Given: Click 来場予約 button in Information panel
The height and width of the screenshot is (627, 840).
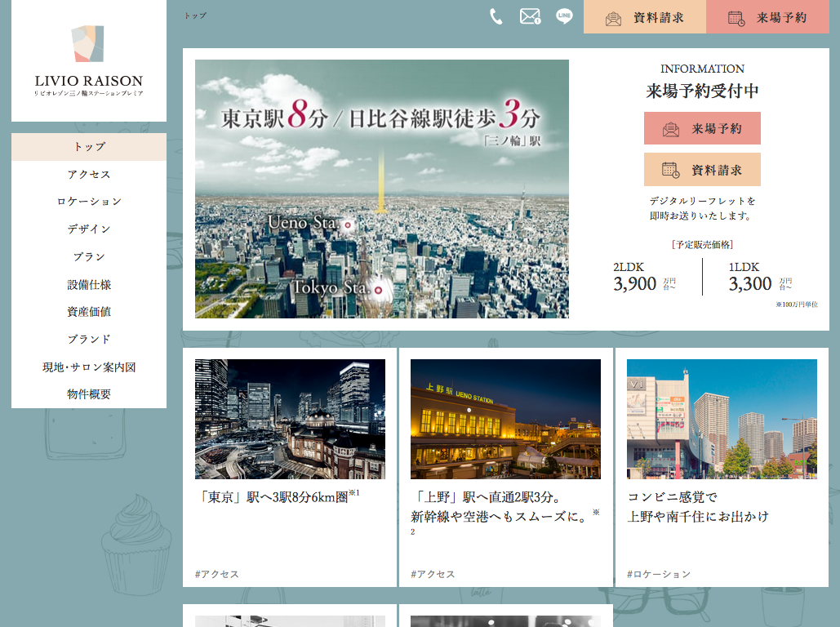Looking at the screenshot, I should tap(702, 128).
